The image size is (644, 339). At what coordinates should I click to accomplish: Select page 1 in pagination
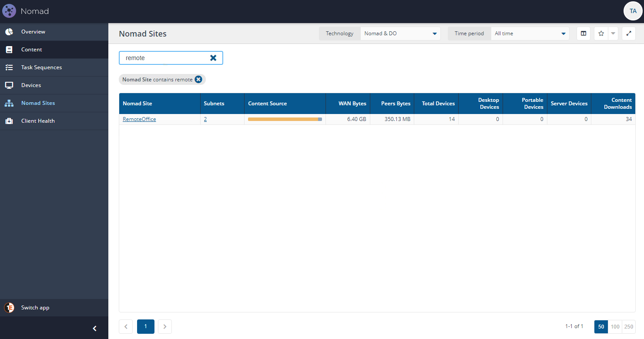[x=146, y=326]
